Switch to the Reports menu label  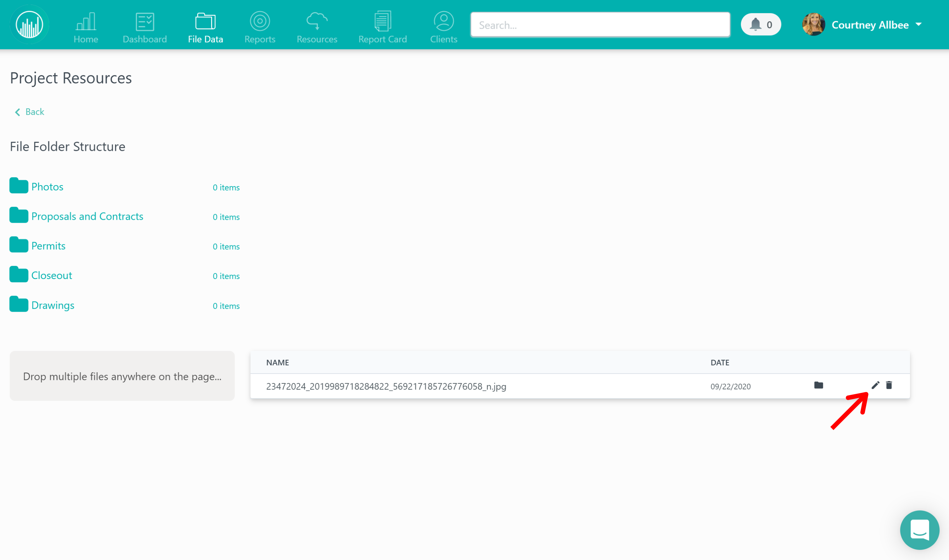pos(260,39)
